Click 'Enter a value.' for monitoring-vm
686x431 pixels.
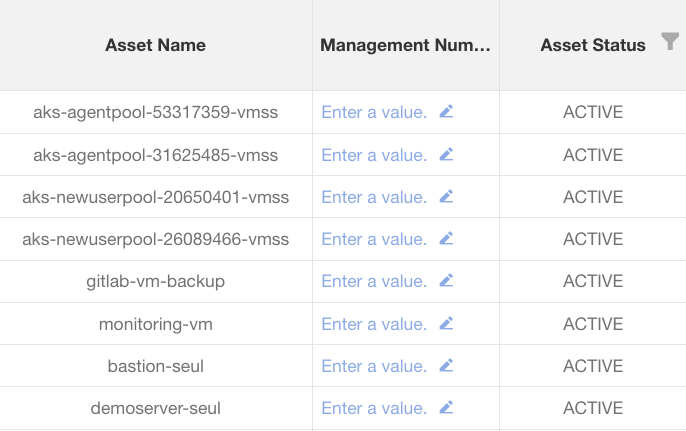click(374, 324)
